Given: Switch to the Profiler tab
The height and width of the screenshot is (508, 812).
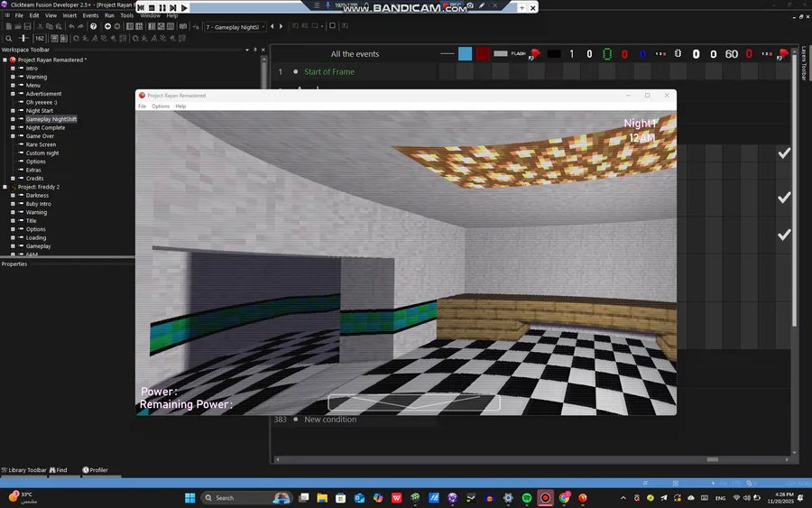Looking at the screenshot, I should (x=96, y=470).
